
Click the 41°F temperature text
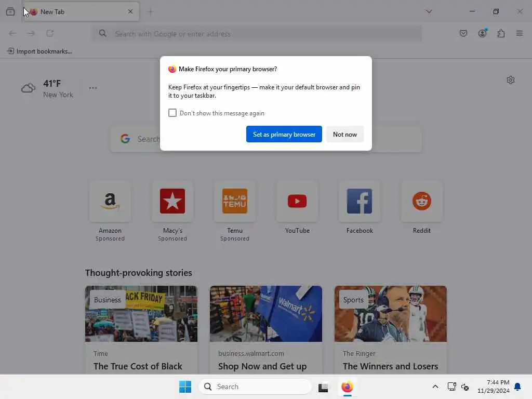point(52,83)
